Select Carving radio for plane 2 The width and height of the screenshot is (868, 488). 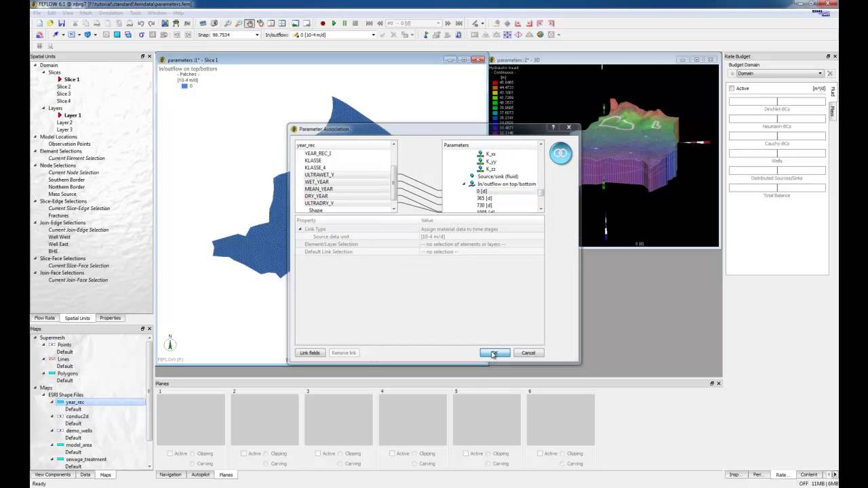[x=267, y=464]
